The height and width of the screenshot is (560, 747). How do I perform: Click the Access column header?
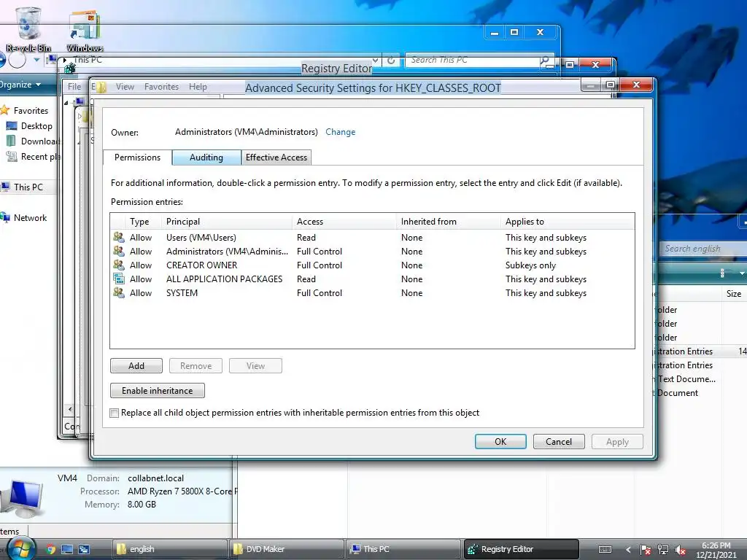(x=344, y=222)
